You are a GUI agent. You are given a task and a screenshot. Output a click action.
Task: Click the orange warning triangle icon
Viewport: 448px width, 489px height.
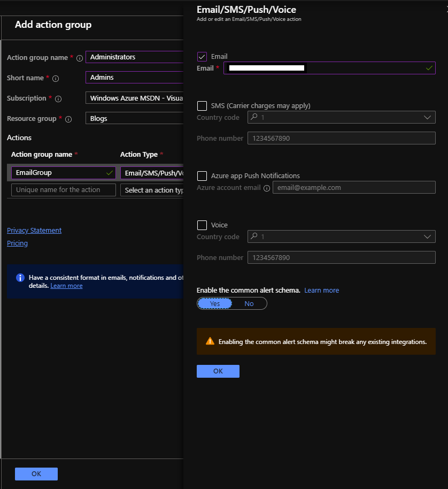point(210,341)
